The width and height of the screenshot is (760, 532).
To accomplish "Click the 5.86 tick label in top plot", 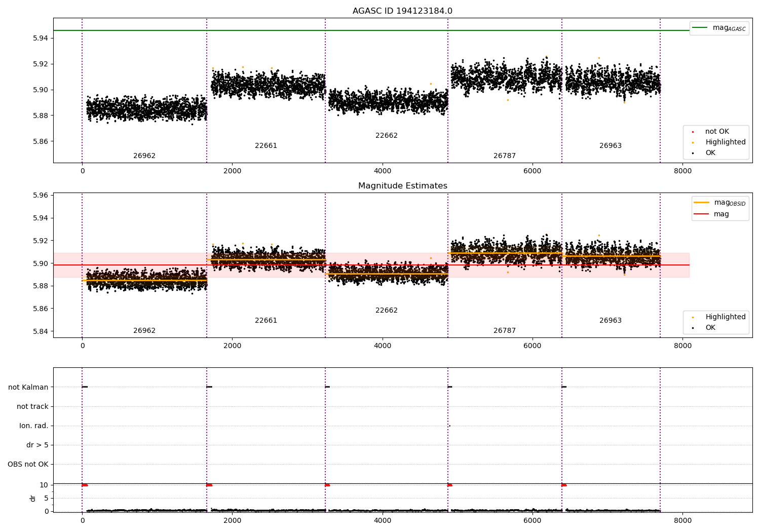I will [41, 141].
